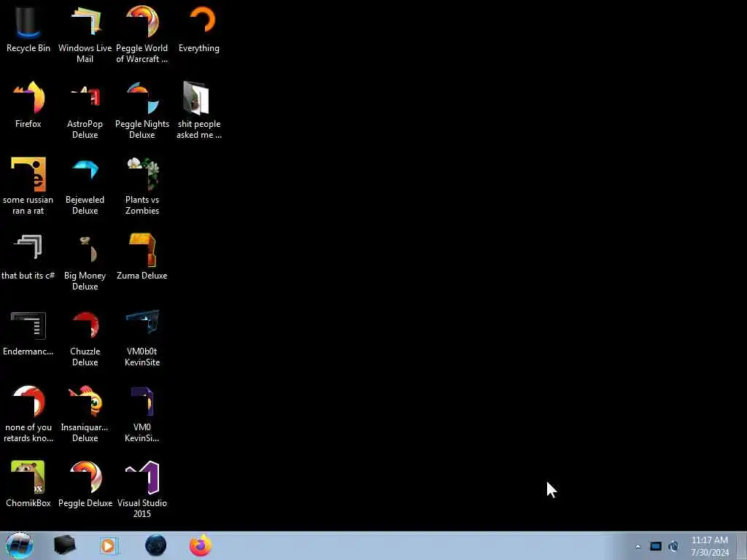The height and width of the screenshot is (560, 747).
Task: Select AstroPop Deluxe desktop icon
Action: [x=85, y=111]
